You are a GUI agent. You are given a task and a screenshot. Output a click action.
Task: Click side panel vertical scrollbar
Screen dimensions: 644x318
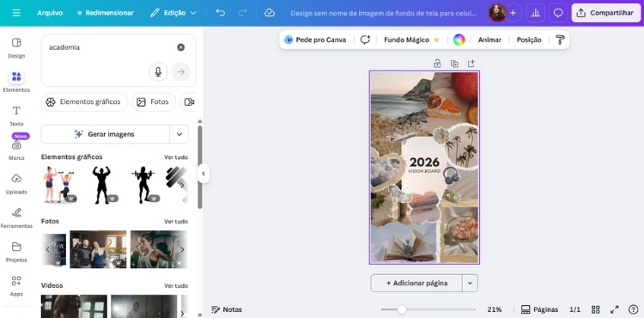point(200,167)
